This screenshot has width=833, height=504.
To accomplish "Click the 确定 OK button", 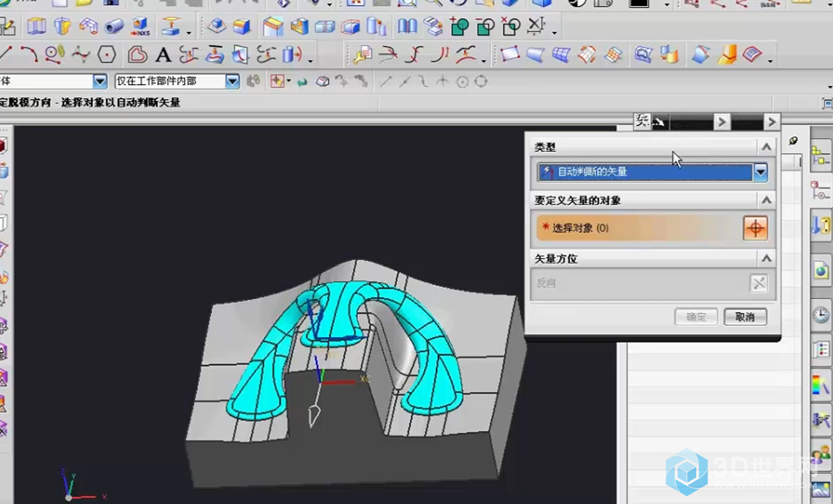I will pos(696,317).
